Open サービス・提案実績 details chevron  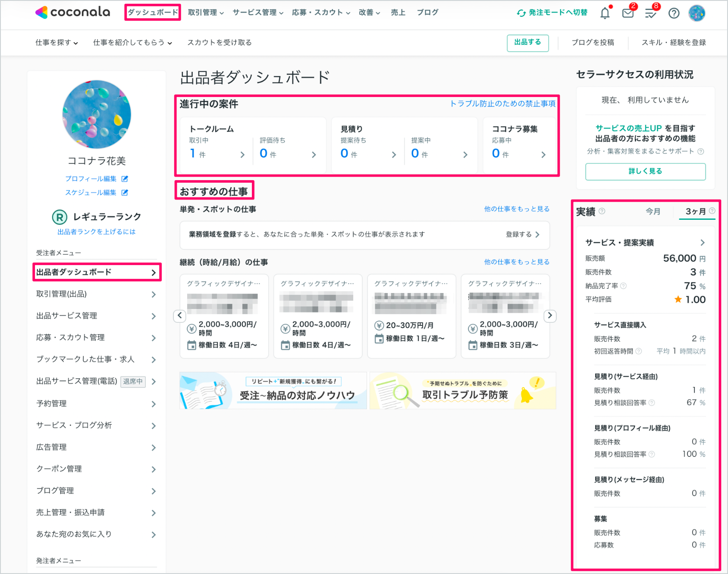tap(703, 243)
